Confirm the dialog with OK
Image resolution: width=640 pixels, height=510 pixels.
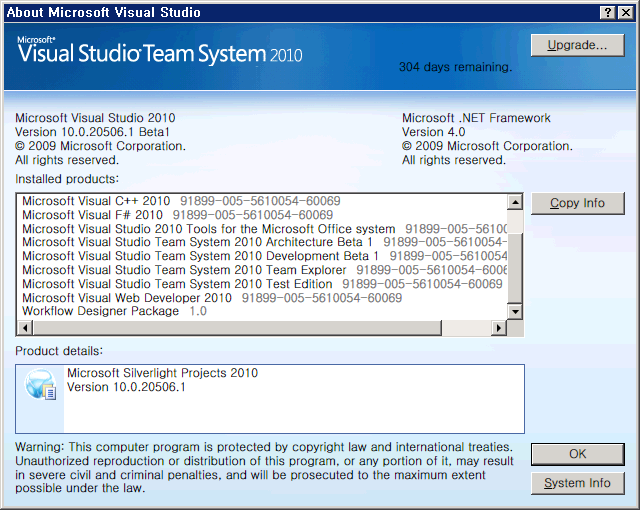[578, 454]
